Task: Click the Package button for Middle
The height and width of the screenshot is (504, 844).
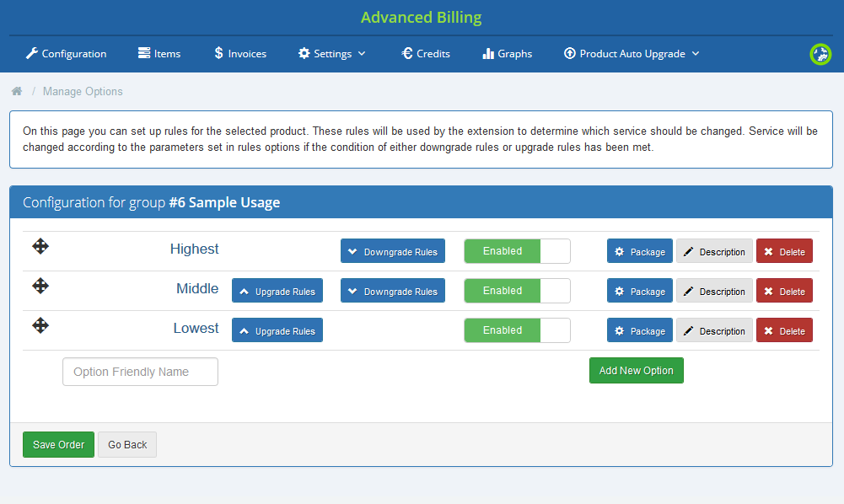Action: [x=639, y=291]
